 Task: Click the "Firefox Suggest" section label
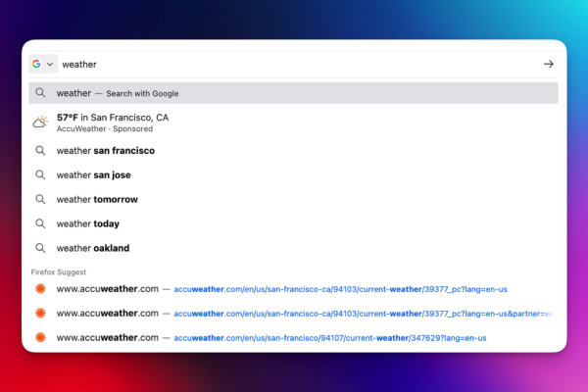[x=59, y=272]
